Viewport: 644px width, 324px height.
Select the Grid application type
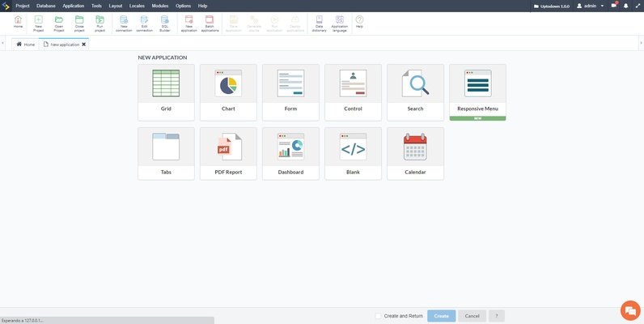click(x=166, y=92)
